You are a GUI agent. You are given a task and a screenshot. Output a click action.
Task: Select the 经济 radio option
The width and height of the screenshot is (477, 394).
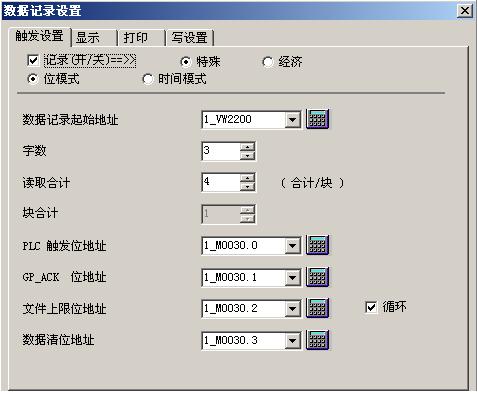point(268,62)
